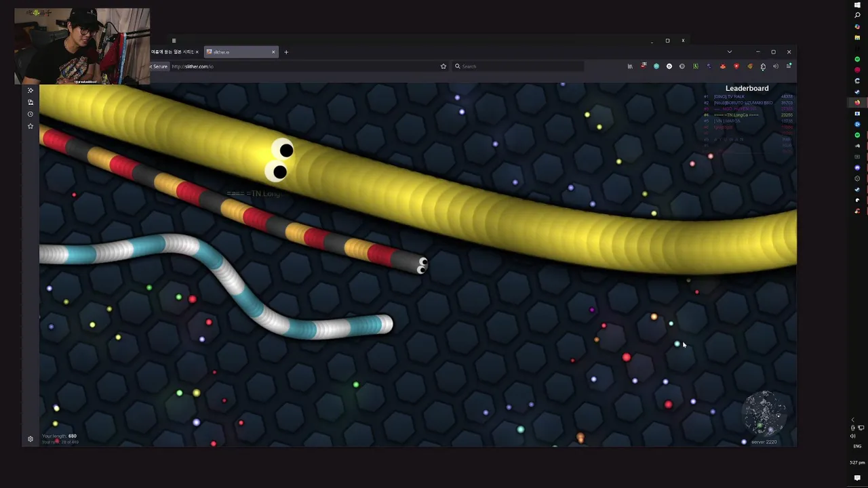
Task: Click the 'Your length' score text
Action: coord(60,436)
